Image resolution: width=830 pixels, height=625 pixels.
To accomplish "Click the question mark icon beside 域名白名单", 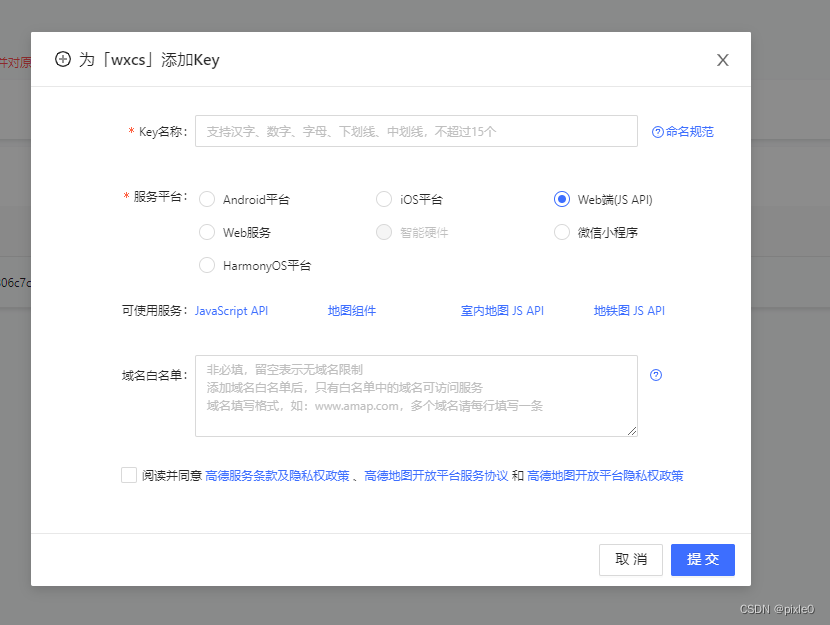I will [x=656, y=375].
